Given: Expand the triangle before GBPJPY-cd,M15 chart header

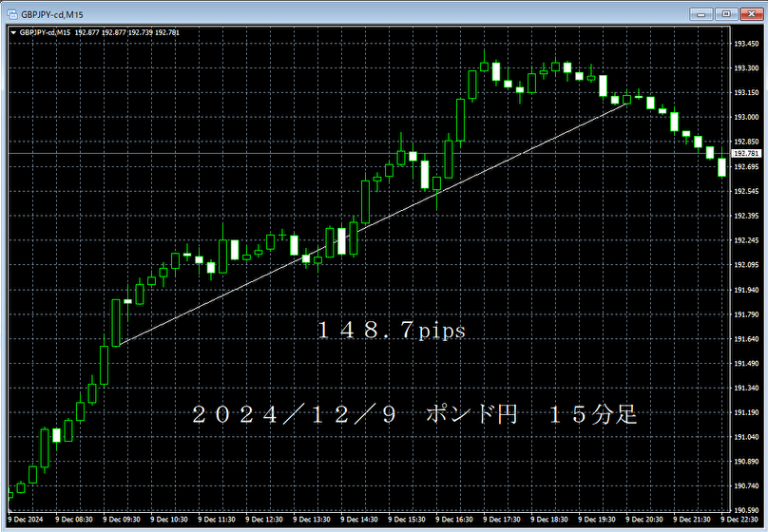Looking at the screenshot, I should pyautogui.click(x=13, y=33).
